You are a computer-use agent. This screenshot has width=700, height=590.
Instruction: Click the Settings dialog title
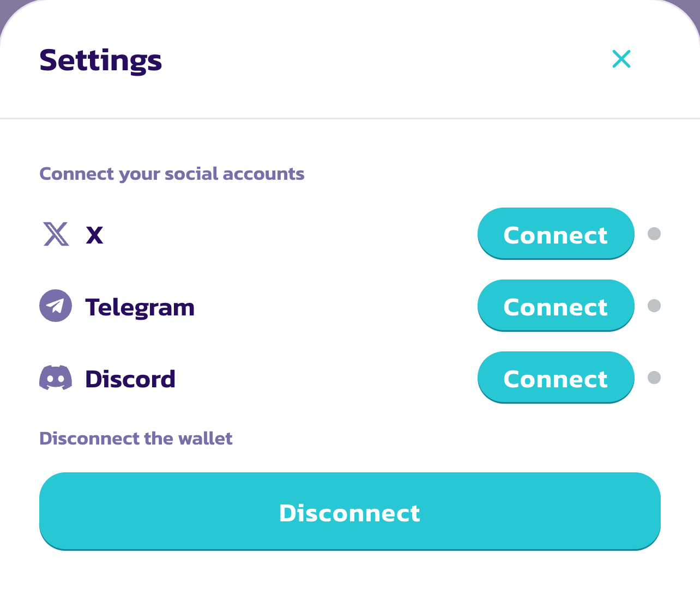point(101,60)
